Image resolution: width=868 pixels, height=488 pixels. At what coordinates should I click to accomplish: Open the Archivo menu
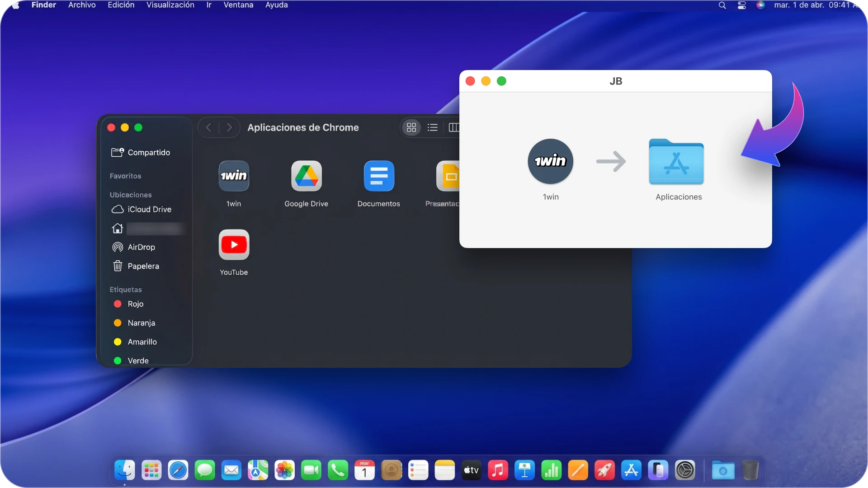[x=82, y=5]
